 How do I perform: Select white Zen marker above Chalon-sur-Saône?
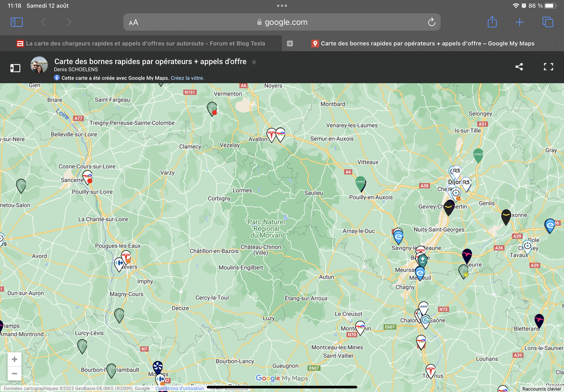[x=424, y=309]
